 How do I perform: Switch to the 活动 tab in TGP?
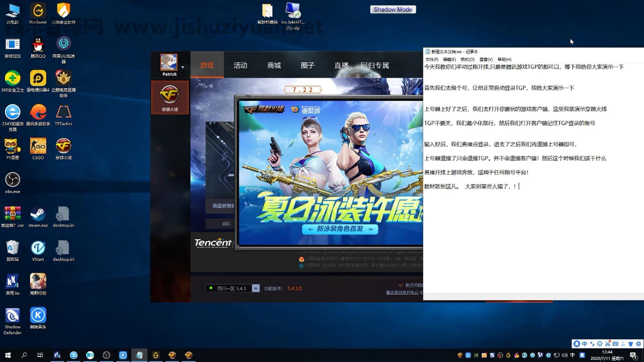click(240, 65)
